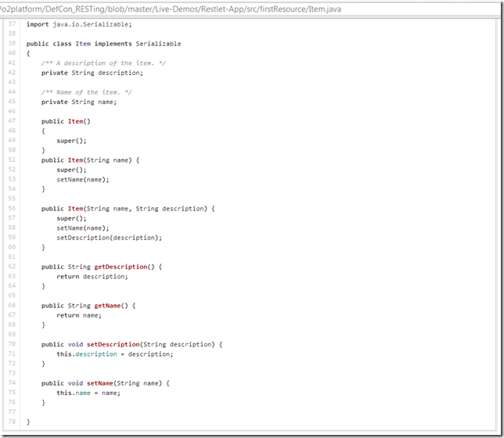The image size is (504, 438).
Task: Click line number 66 in the gutter
Action: tap(12, 305)
